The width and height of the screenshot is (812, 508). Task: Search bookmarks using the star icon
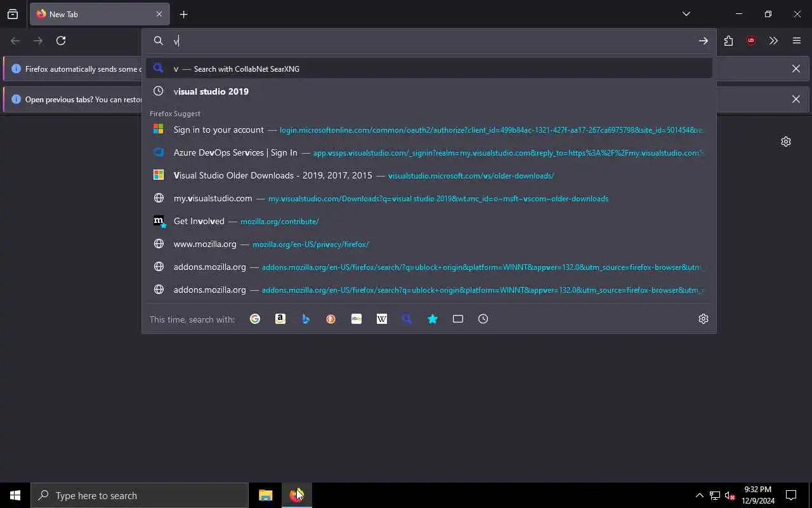point(433,319)
